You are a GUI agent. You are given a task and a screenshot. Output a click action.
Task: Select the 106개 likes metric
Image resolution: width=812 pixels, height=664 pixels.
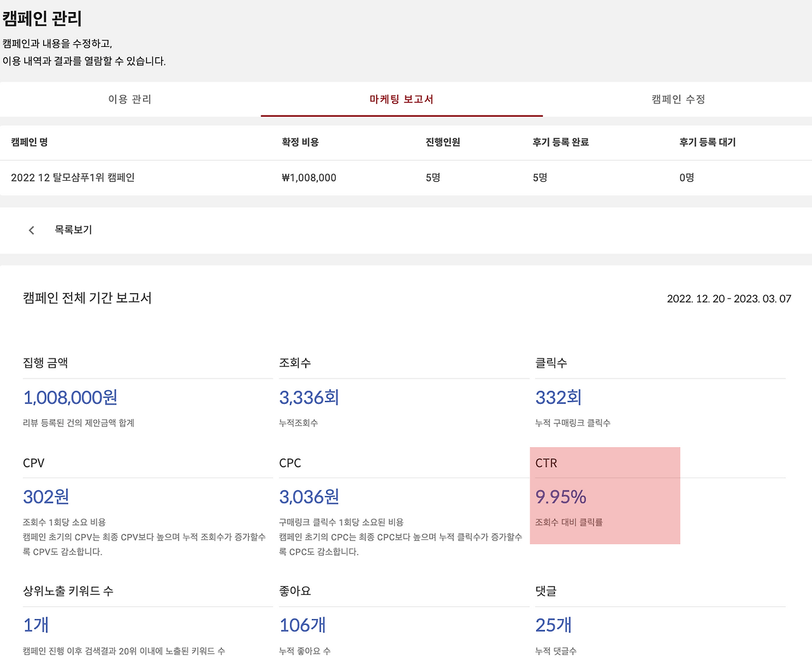pos(303,625)
